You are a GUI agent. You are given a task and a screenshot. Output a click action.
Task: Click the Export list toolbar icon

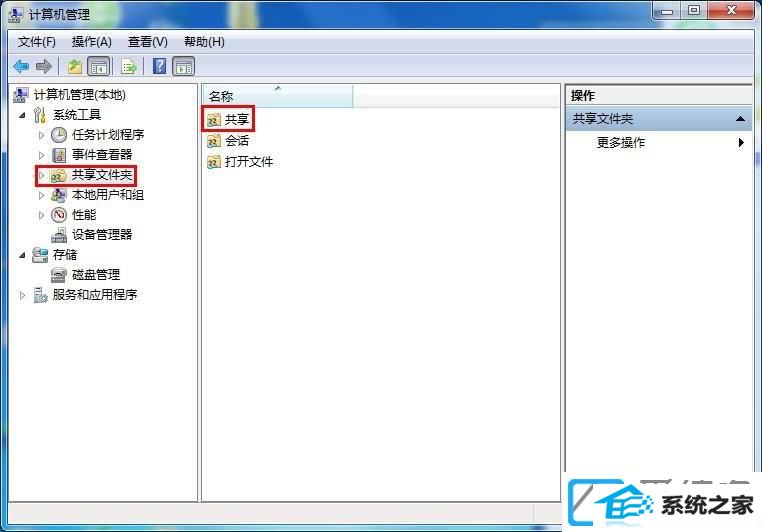[129, 66]
